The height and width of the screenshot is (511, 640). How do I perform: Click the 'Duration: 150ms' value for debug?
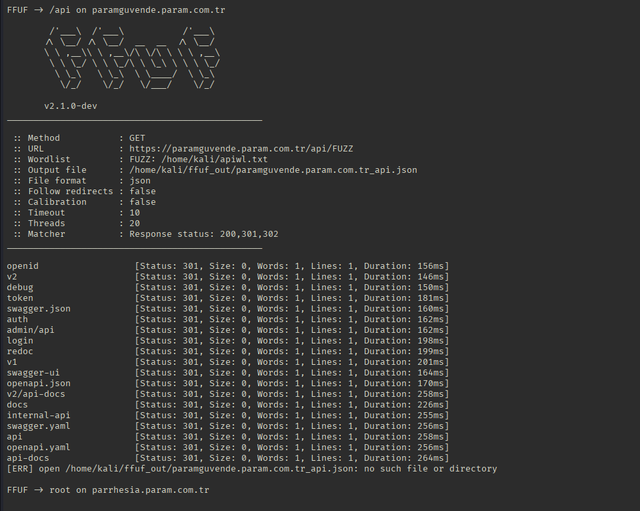(404, 287)
